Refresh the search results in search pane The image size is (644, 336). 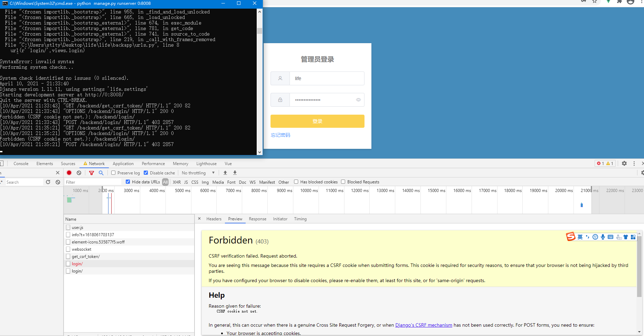click(x=48, y=182)
